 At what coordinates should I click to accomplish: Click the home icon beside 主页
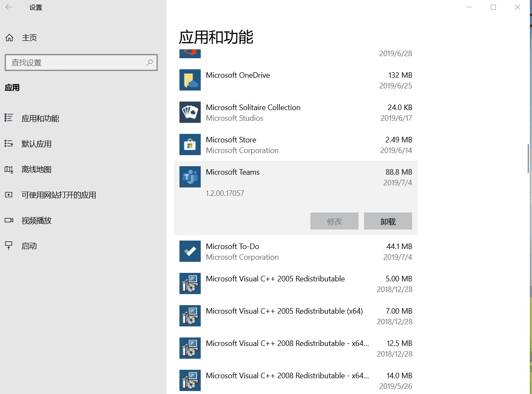coord(9,38)
